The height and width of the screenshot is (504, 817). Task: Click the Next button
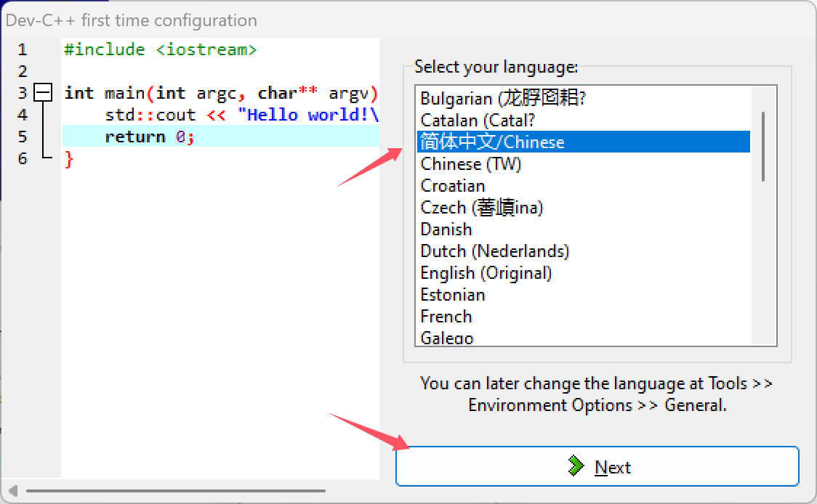click(597, 466)
